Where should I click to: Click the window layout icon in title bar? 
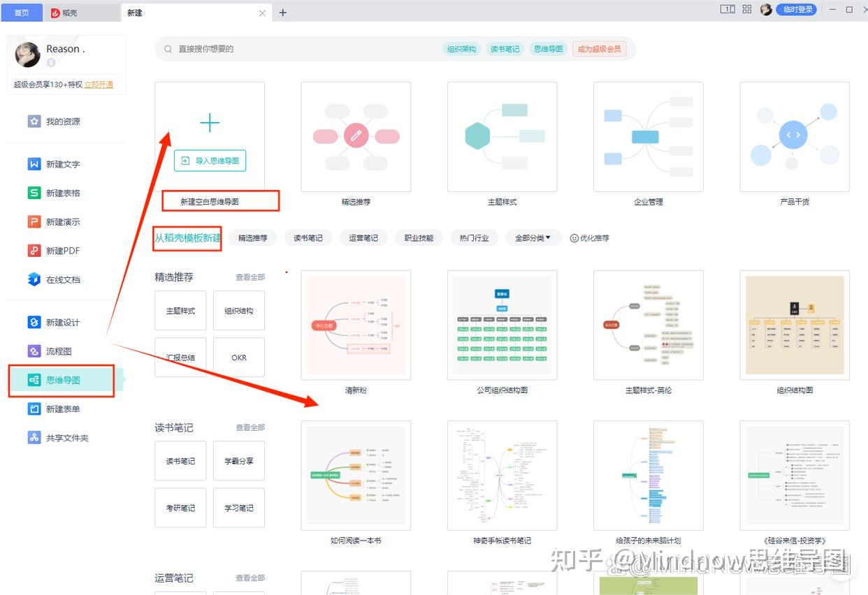pyautogui.click(x=728, y=9)
